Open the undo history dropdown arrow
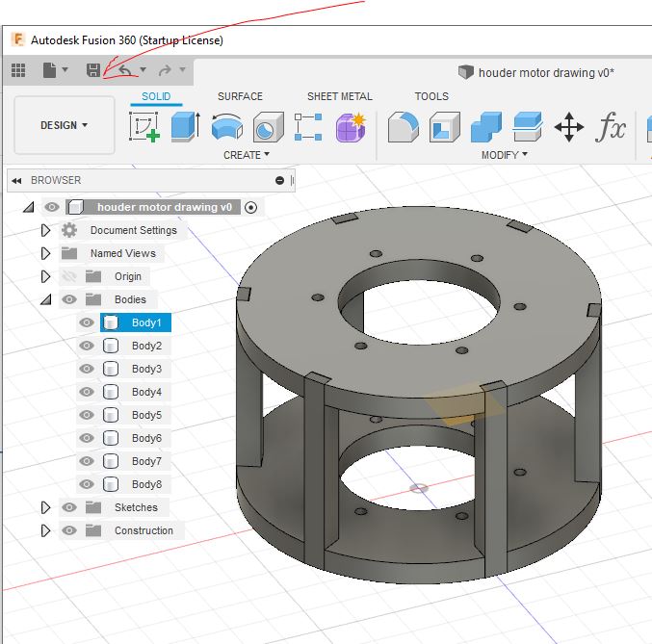The image size is (652, 644). (143, 69)
